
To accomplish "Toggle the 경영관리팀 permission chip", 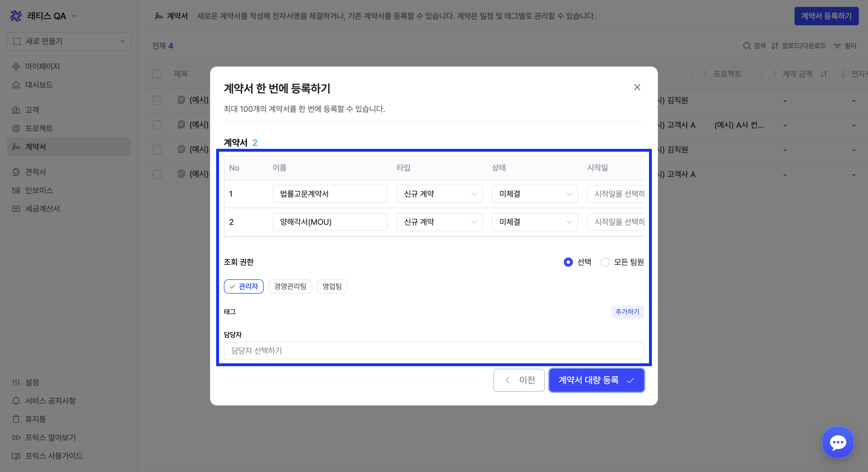I will click(290, 286).
